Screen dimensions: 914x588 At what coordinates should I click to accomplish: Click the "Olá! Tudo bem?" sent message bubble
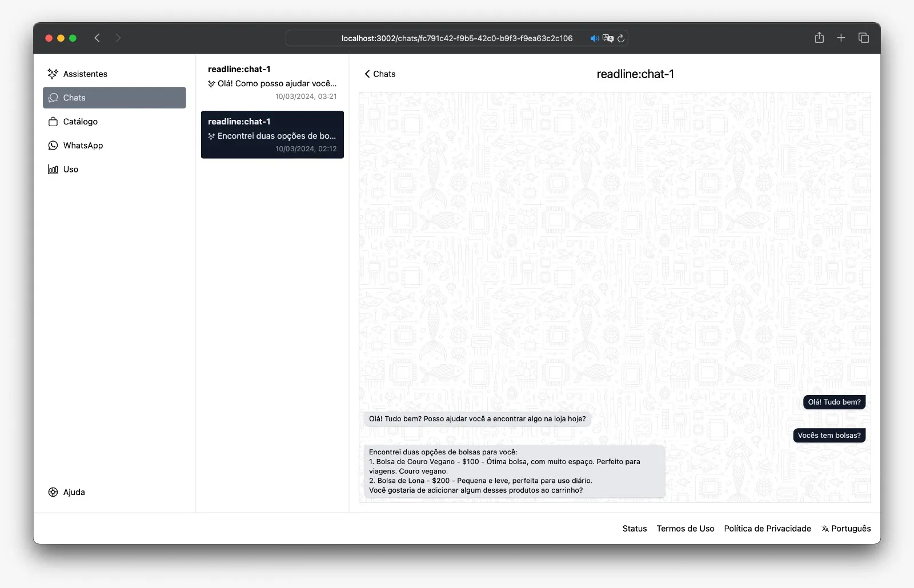click(x=834, y=402)
